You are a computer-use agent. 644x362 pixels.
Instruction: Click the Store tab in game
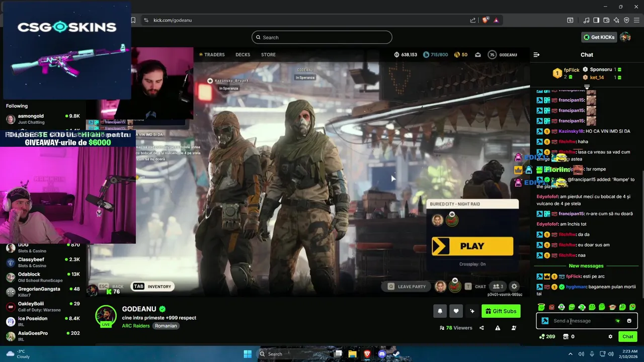pos(268,54)
